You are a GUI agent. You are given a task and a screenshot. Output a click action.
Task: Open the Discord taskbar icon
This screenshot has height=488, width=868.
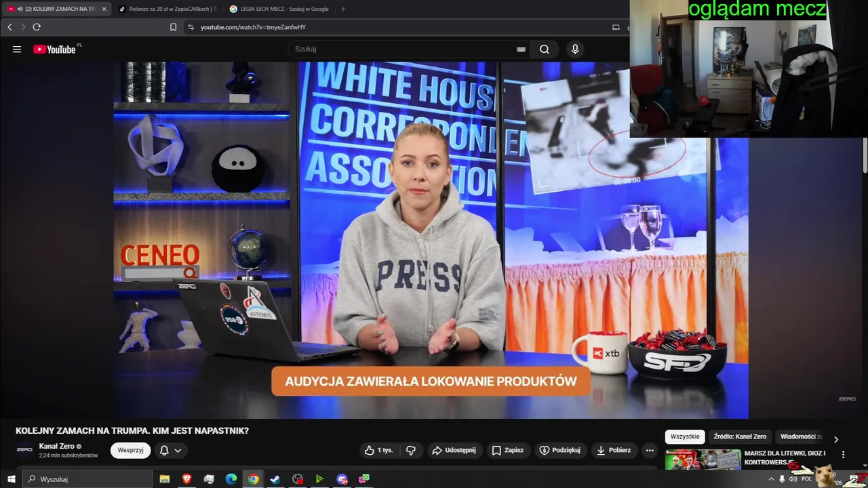click(342, 479)
